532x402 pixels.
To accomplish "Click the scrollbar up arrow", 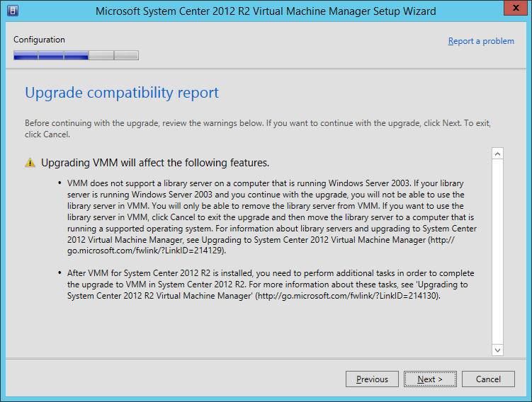I will point(497,154).
